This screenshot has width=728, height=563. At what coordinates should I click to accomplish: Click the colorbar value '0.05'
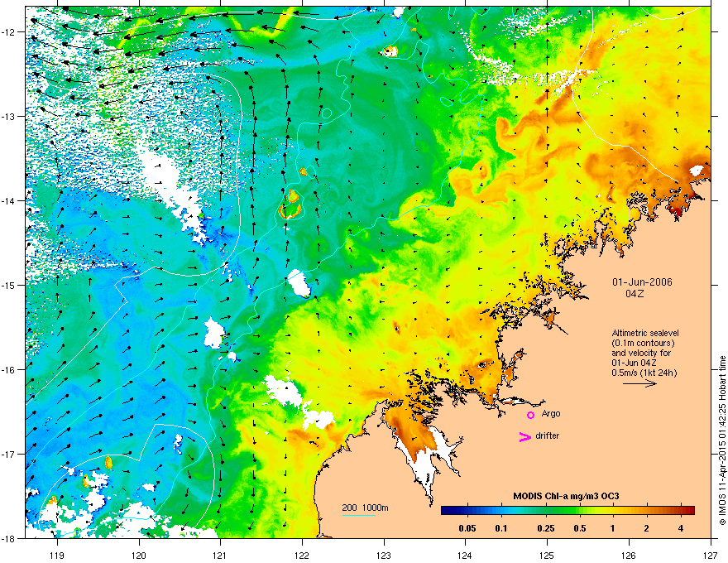coord(467,528)
